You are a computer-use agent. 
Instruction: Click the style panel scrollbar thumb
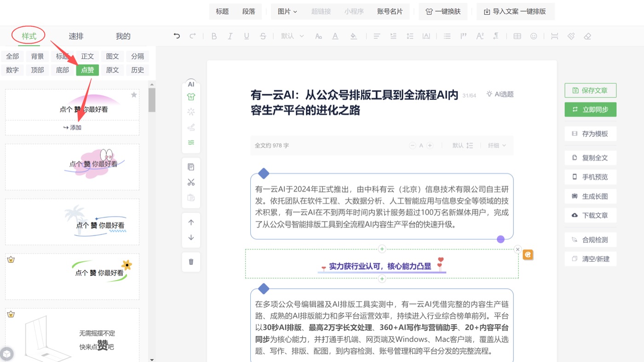coord(152,100)
